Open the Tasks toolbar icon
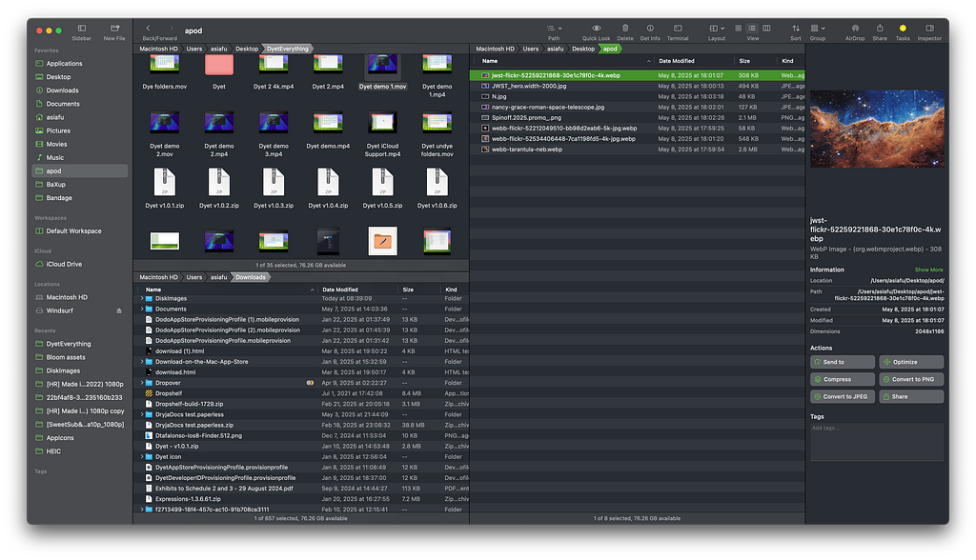976x560 pixels. pyautogui.click(x=902, y=29)
